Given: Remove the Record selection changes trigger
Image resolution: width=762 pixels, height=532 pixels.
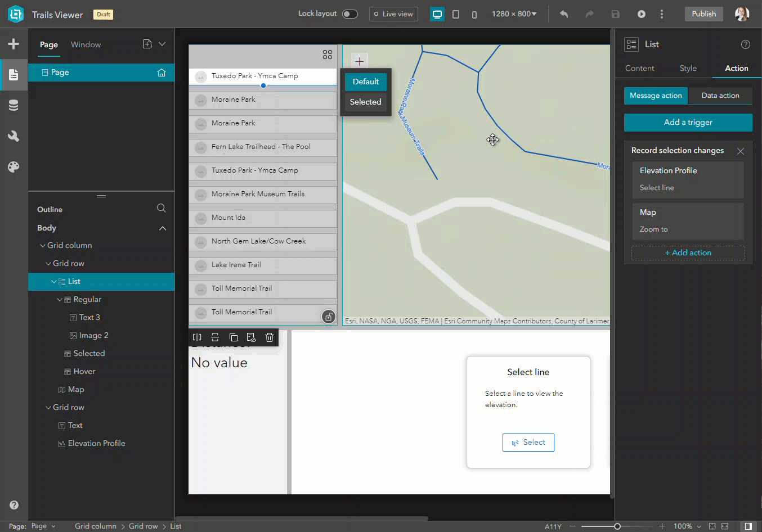Looking at the screenshot, I should (x=741, y=151).
